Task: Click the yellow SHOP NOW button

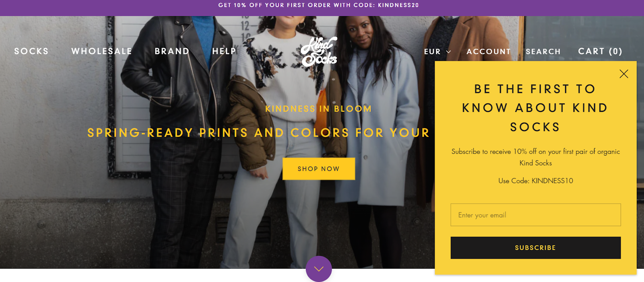Action: pos(319,169)
